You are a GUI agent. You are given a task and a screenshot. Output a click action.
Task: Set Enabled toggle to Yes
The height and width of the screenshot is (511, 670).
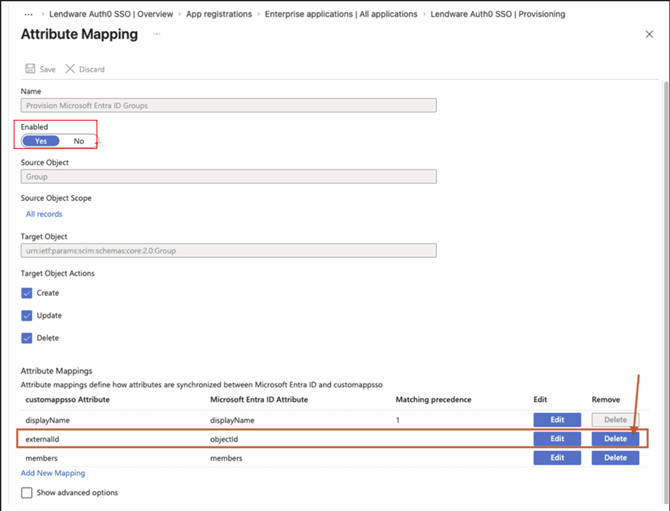click(x=42, y=141)
